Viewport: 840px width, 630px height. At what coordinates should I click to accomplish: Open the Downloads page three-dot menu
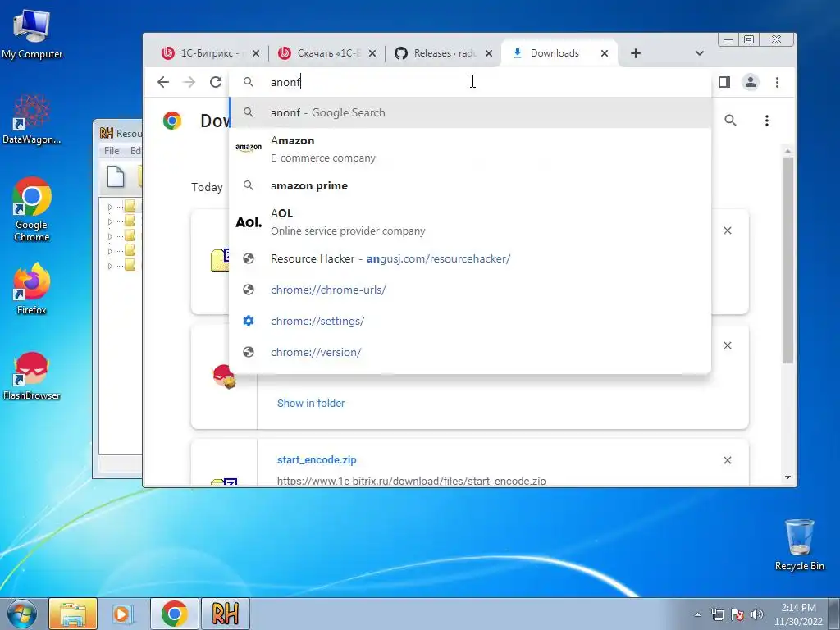[x=767, y=121]
